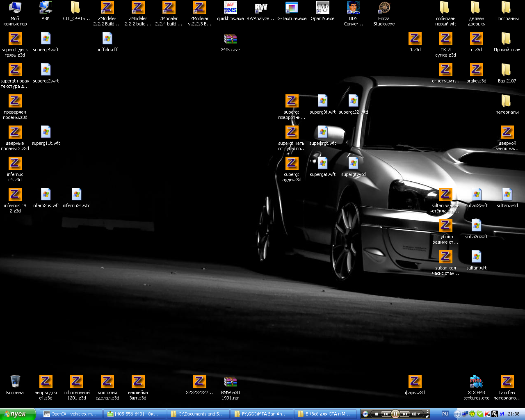Stop playback in the taskbar media player
This screenshot has height=420, width=525.
click(377, 414)
